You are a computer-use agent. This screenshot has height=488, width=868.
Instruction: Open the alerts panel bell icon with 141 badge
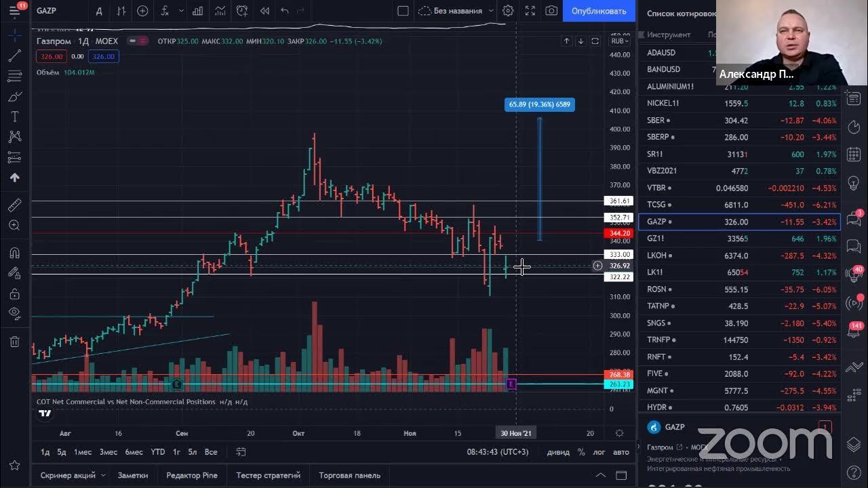[x=854, y=331]
